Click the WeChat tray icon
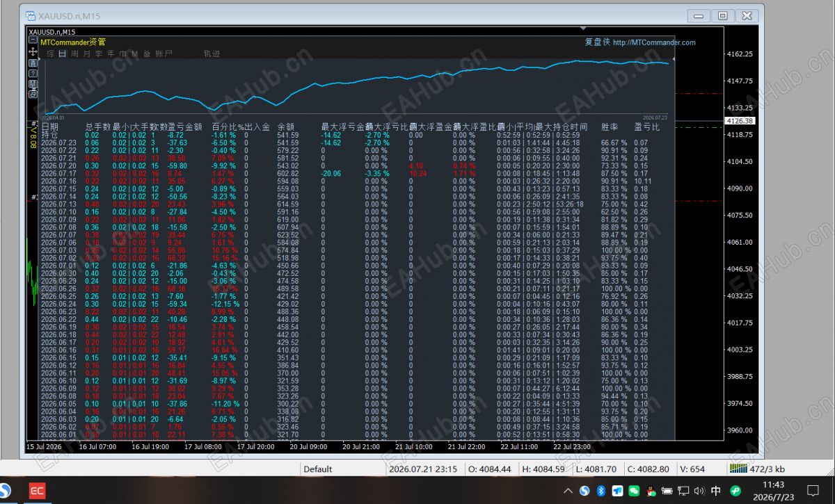Image resolution: width=835 pixels, height=504 pixels. [x=634, y=491]
